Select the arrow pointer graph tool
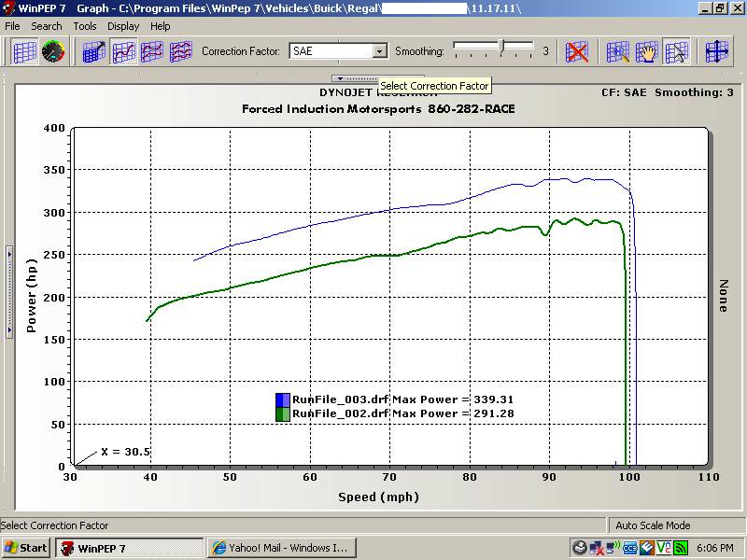 click(676, 51)
